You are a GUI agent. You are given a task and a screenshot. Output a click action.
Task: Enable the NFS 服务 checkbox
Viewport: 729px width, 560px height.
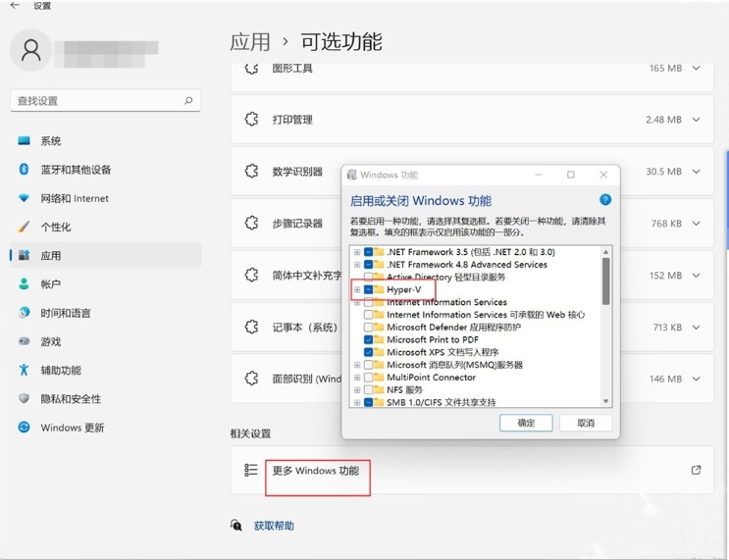click(369, 389)
